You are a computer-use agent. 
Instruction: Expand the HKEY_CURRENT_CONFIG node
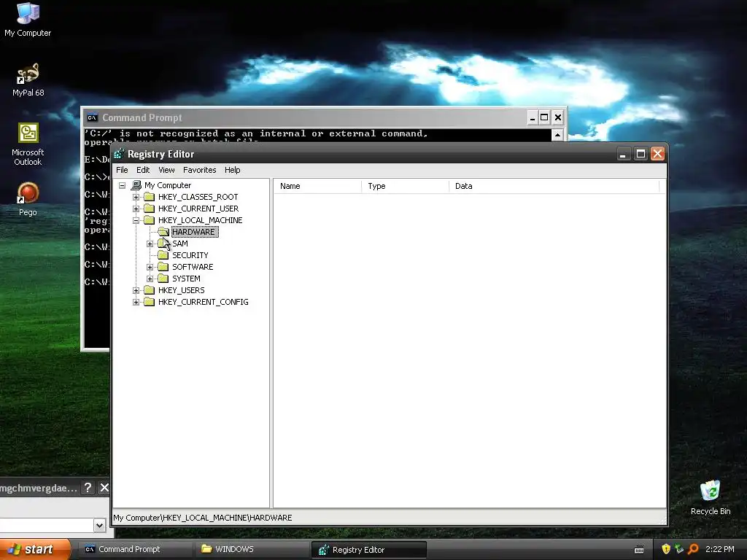pos(136,302)
